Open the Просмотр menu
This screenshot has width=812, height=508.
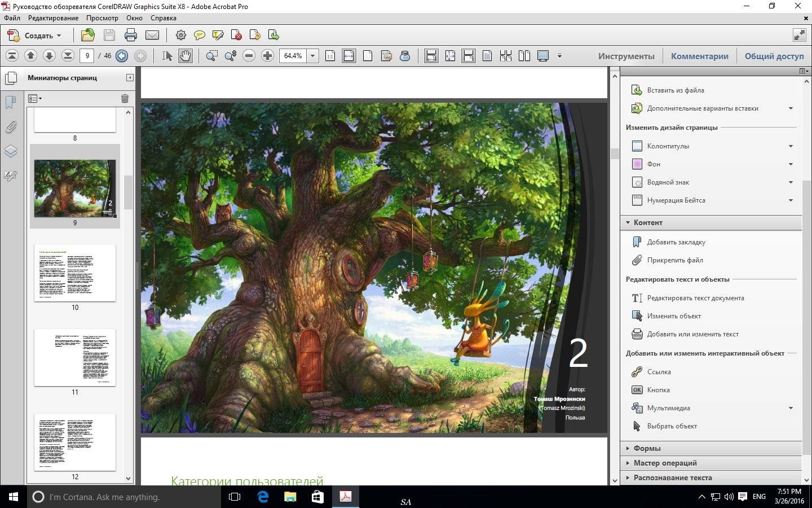102,18
